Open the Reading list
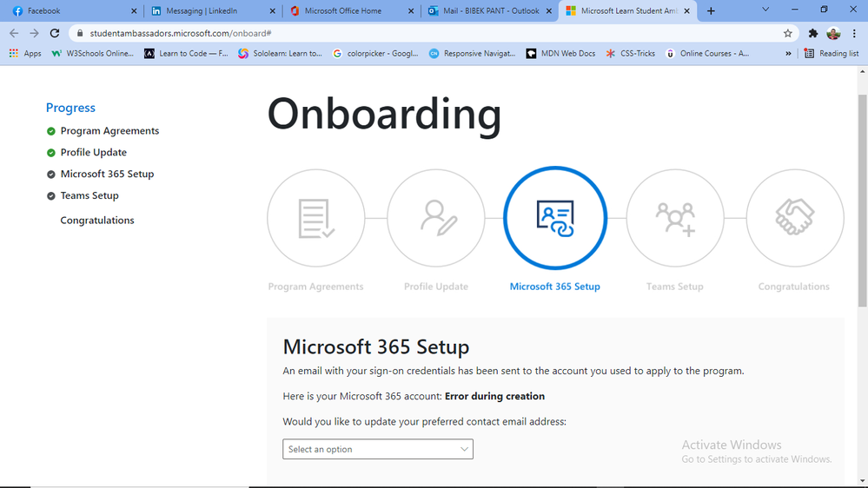The image size is (868, 488). (x=832, y=54)
